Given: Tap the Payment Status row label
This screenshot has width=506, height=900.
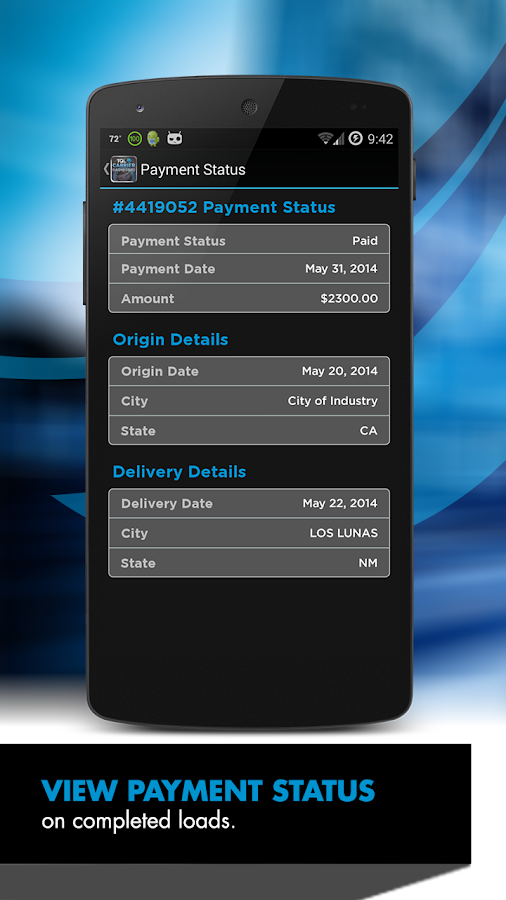Looking at the screenshot, I should click(x=173, y=241).
